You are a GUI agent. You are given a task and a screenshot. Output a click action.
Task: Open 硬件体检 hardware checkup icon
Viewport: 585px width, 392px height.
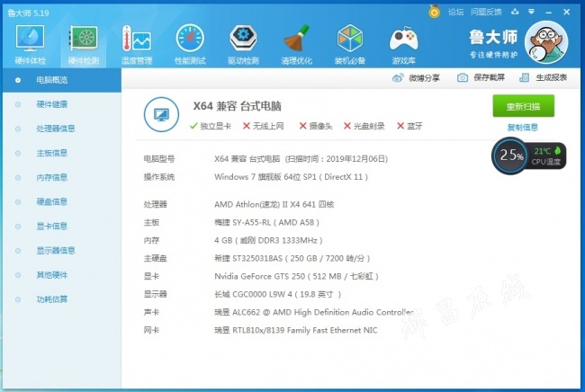tap(30, 44)
